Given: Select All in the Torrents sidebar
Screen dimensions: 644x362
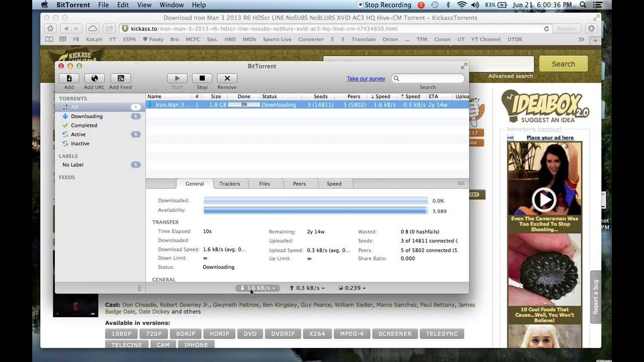Looking at the screenshot, I should 101,107.
